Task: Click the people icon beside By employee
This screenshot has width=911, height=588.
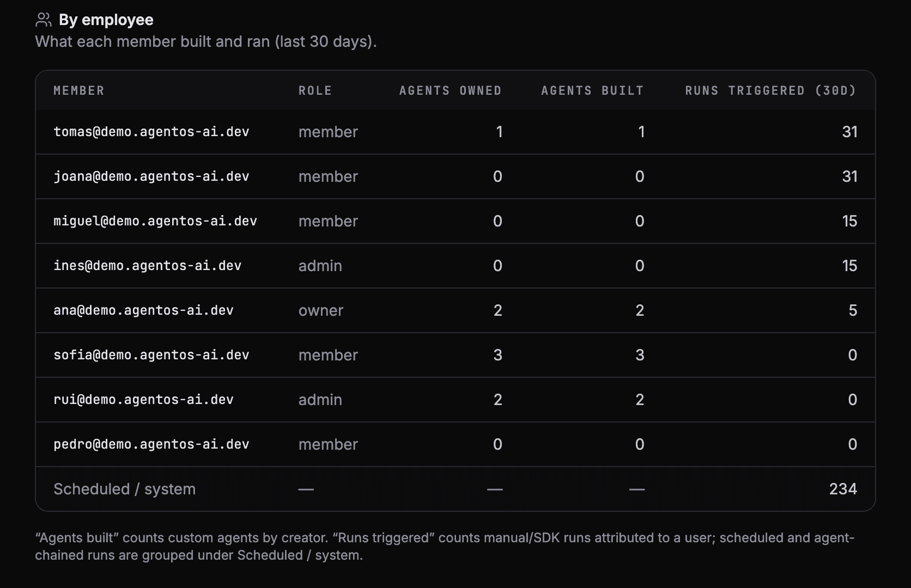Action: pos(44,20)
